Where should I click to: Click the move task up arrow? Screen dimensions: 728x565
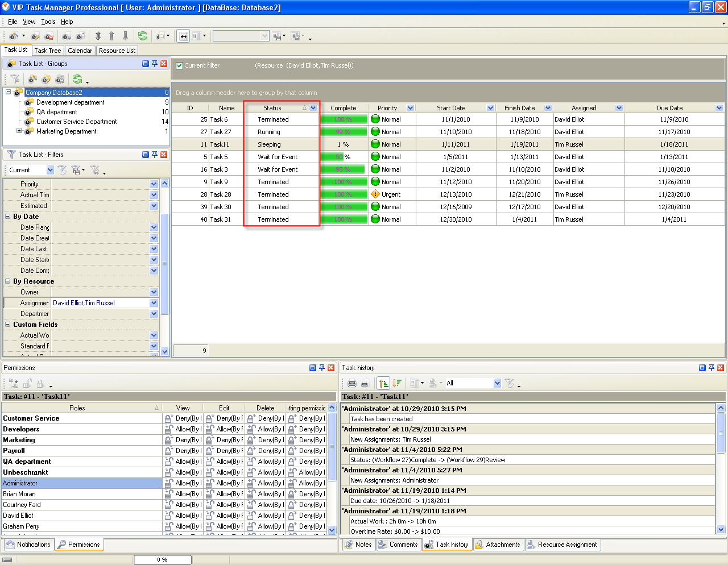pos(111,36)
